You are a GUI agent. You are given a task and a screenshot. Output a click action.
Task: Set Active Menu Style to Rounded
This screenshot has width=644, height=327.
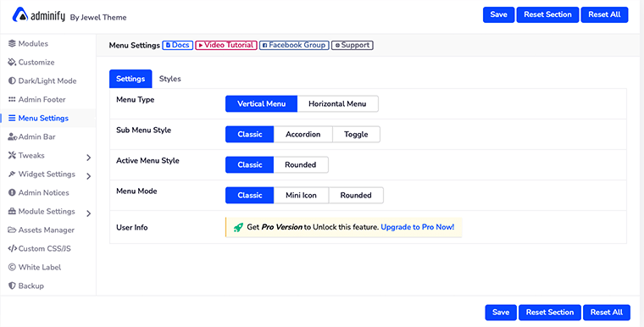pyautogui.click(x=301, y=164)
